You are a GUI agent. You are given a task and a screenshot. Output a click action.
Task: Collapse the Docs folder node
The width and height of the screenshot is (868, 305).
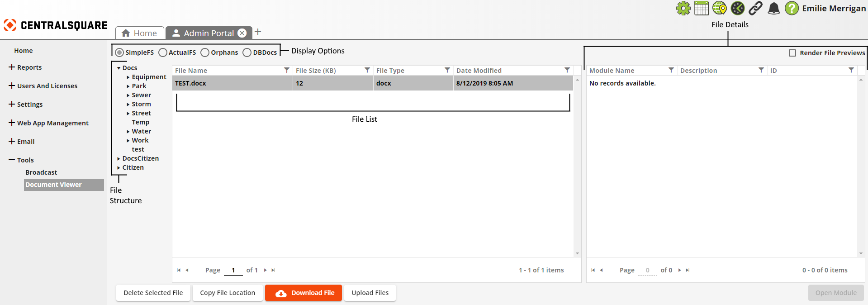coord(119,68)
